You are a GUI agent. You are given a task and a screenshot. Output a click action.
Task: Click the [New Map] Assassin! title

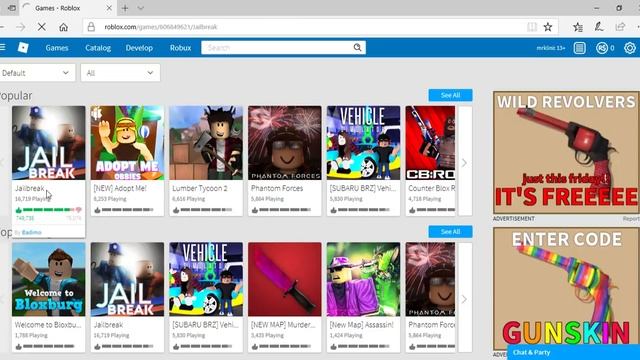click(361, 325)
